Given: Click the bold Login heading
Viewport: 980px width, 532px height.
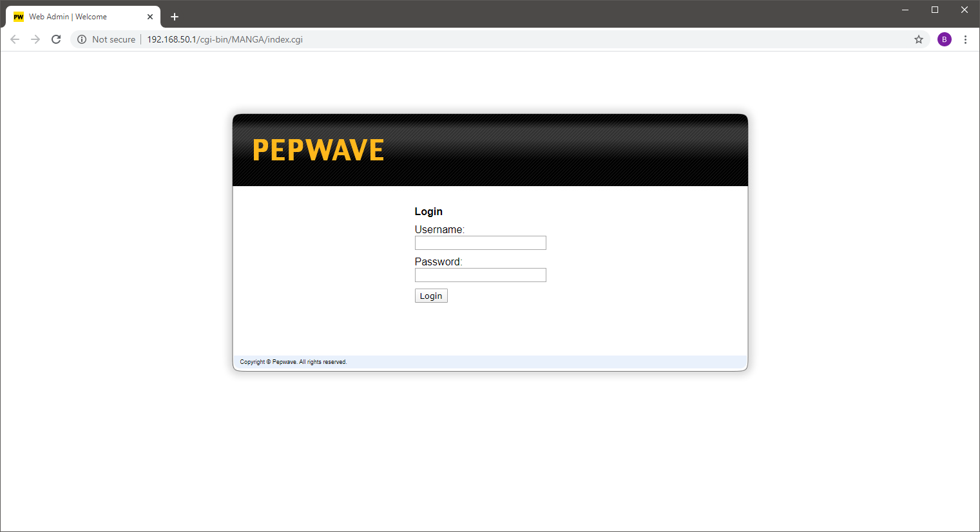Looking at the screenshot, I should point(428,211).
